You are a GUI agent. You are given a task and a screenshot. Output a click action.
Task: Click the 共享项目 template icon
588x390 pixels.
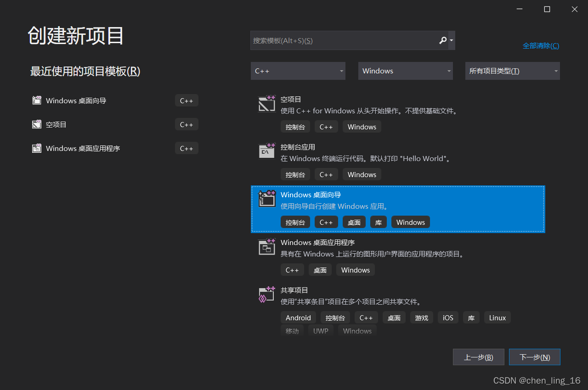coord(266,295)
